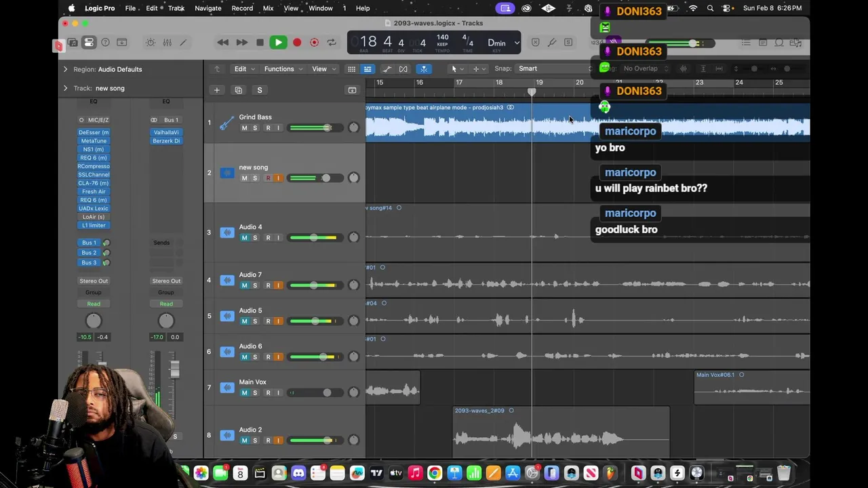
Task: Click the Capture Recording button
Action: 314,43
